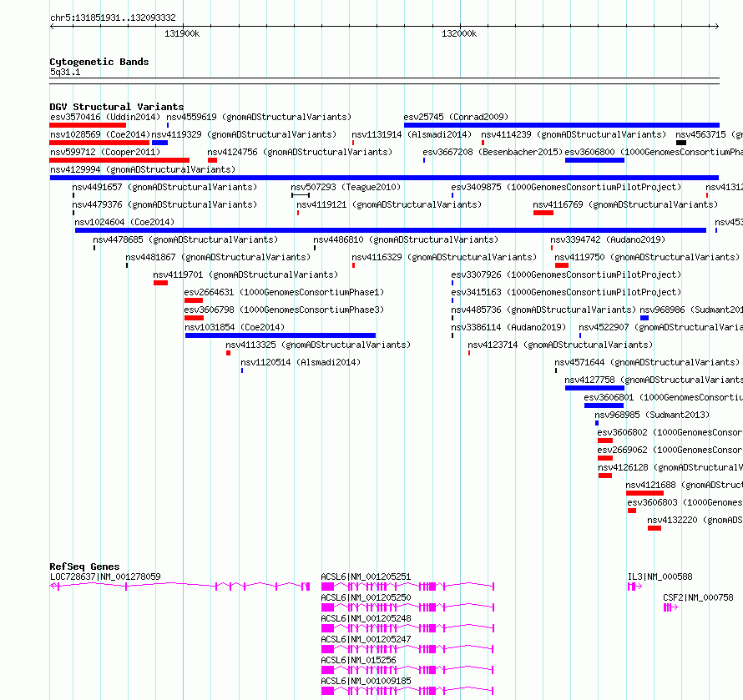Click nsv4478685 variant label
This screenshot has width=743, height=700.
point(185,239)
